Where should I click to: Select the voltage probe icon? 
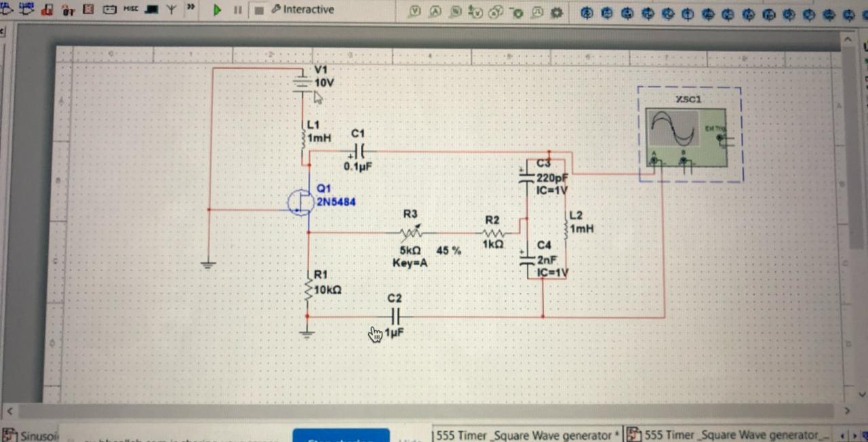(416, 12)
